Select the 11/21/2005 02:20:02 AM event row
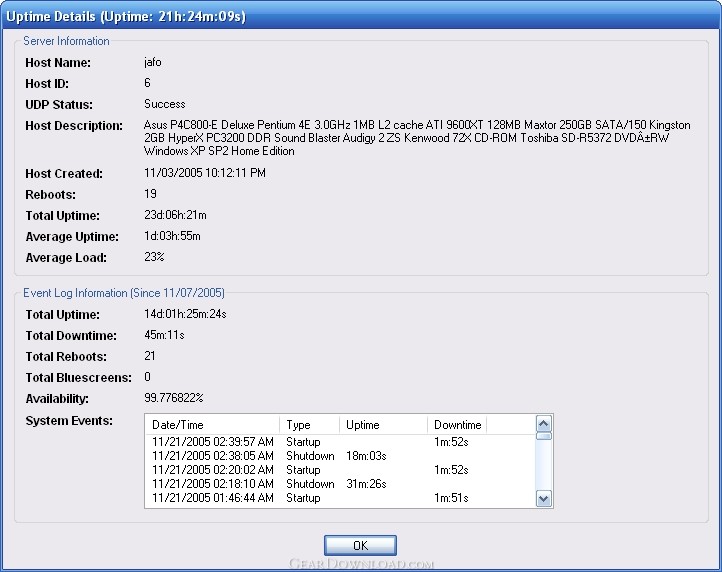The height and width of the screenshot is (572, 722). [x=340, y=470]
